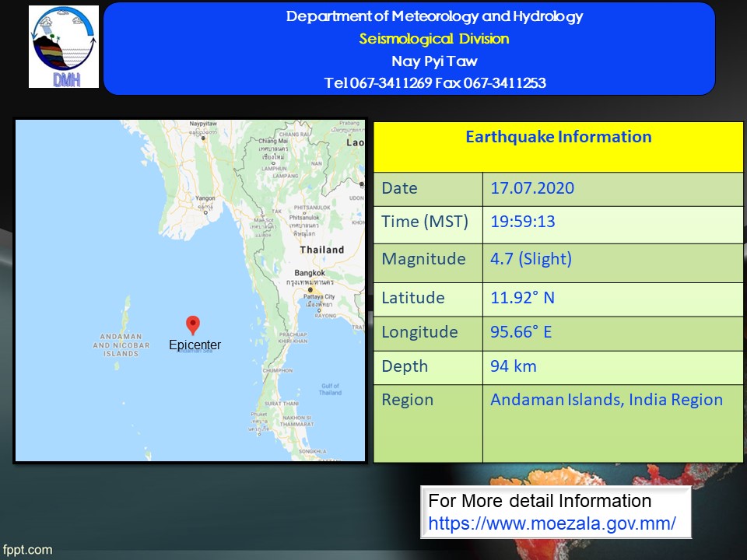Screen dimensions: 747x560
Task: Click the "Time (MST)" row label
Action: (425, 222)
